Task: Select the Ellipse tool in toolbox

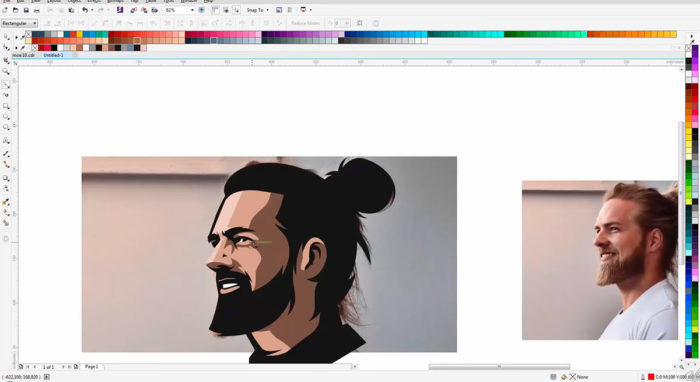Action: point(6,117)
